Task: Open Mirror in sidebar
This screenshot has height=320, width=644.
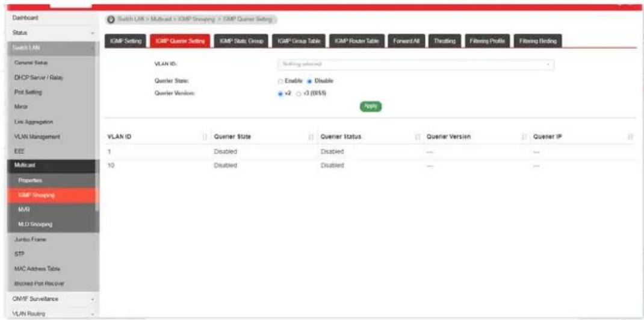Action: coord(51,107)
